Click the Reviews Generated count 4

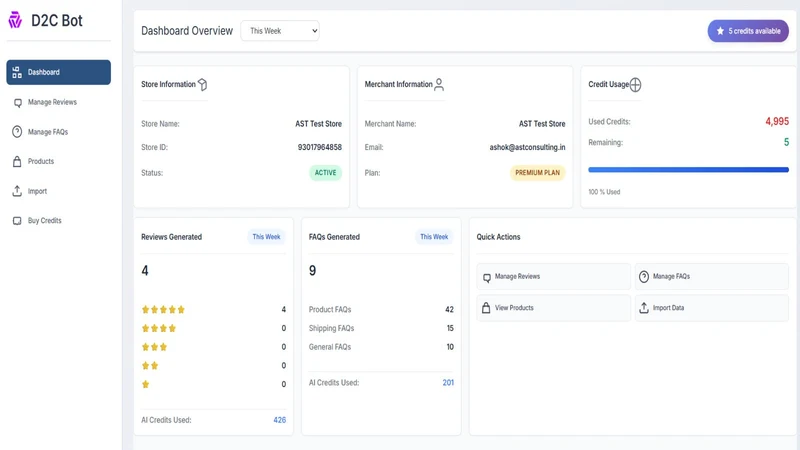click(145, 270)
